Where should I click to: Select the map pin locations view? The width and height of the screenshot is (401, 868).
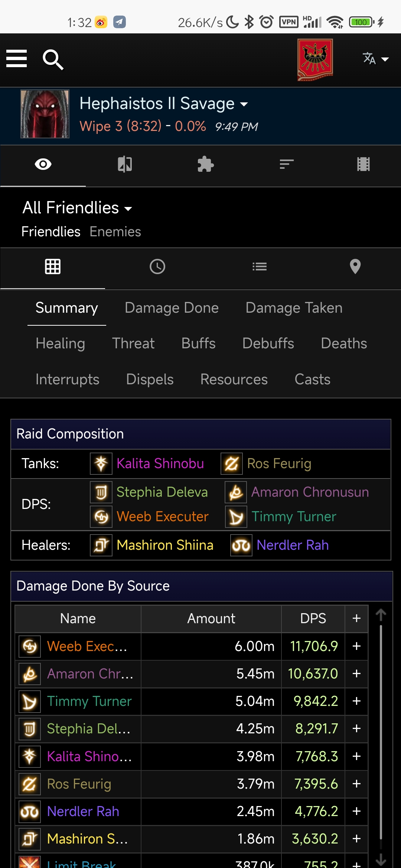[x=355, y=267]
